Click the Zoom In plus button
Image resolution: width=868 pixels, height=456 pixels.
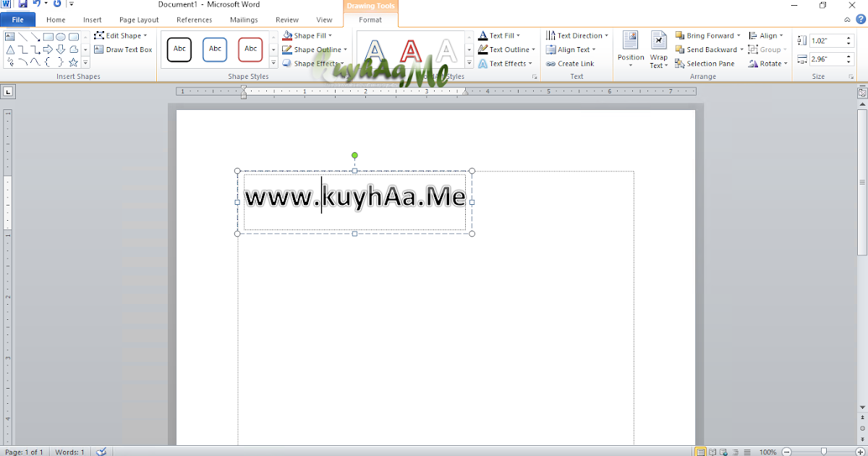tap(861, 452)
